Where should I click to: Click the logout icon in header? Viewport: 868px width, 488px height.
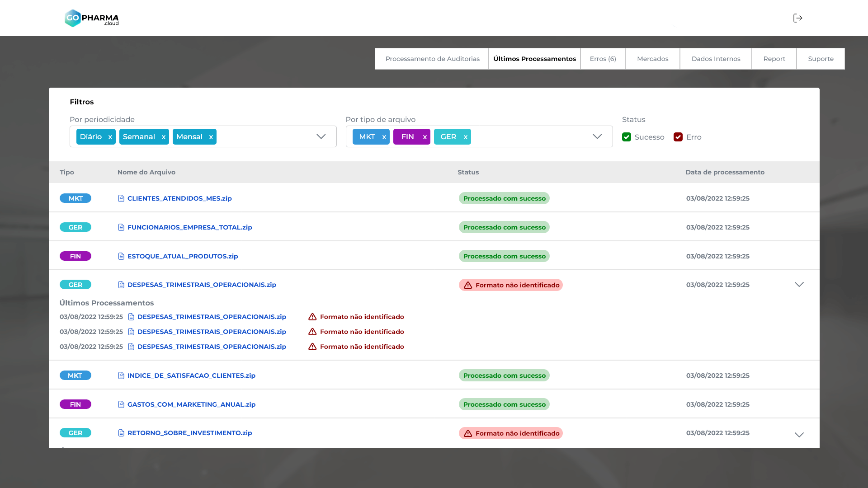797,18
